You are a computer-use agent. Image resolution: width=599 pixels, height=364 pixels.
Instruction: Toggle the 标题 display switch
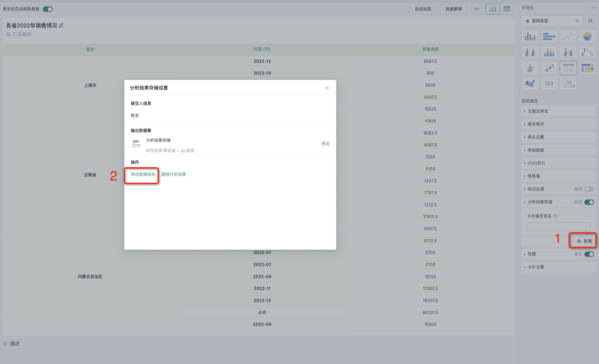(x=589, y=254)
